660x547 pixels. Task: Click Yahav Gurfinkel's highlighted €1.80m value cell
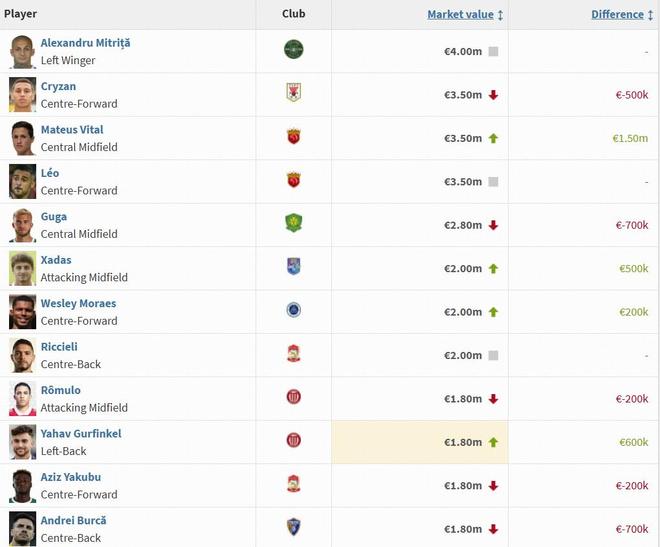pyautogui.click(x=419, y=442)
